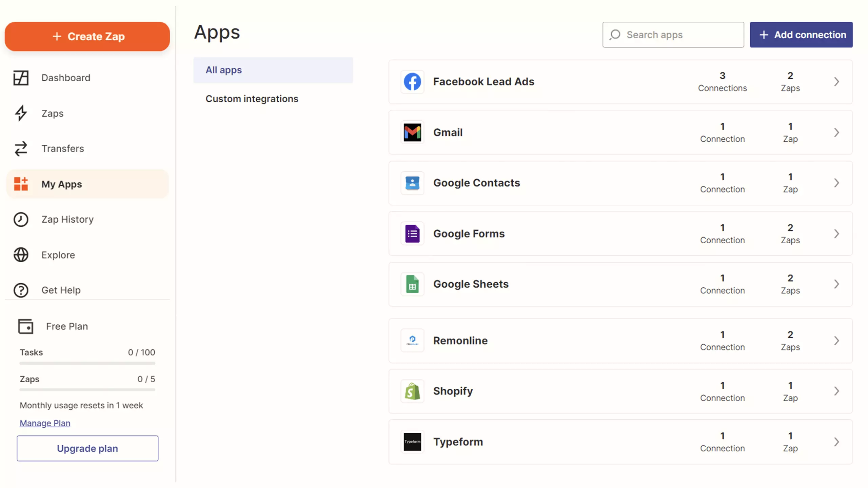Click the Free Plan label
Viewport: 868px width, 488px height.
pyautogui.click(x=67, y=326)
